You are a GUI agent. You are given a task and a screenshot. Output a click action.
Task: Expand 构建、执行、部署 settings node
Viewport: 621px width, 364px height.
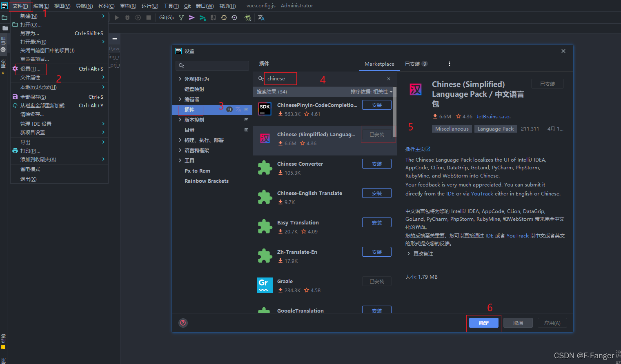coord(180,140)
